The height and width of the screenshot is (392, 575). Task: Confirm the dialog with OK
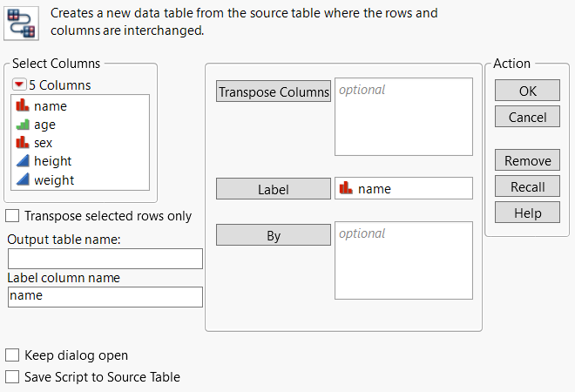527,91
